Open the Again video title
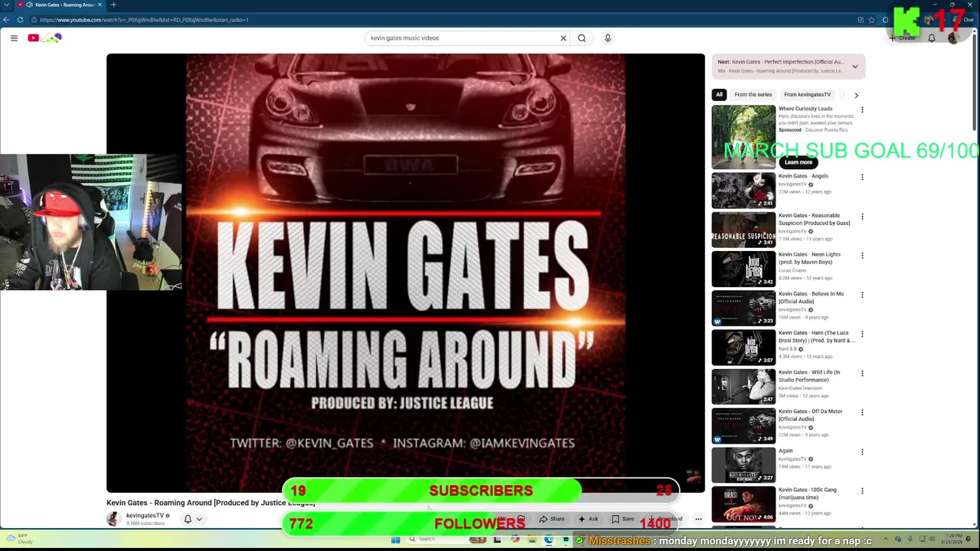The height and width of the screenshot is (551, 980). click(786, 451)
